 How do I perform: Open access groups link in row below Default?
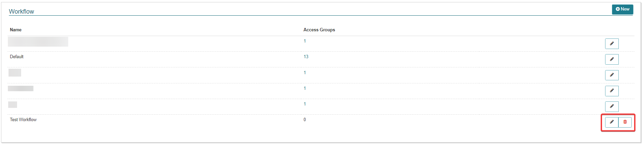305,72
